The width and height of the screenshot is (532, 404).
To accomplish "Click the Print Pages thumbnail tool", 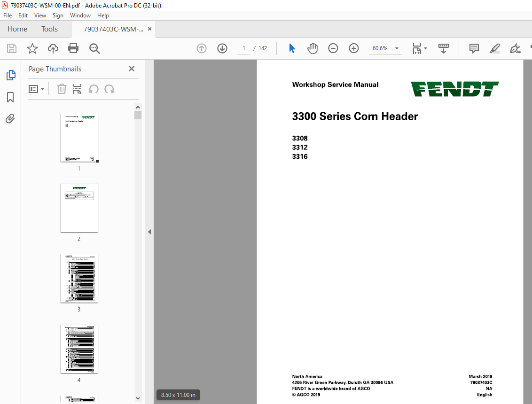I will coord(78,89).
